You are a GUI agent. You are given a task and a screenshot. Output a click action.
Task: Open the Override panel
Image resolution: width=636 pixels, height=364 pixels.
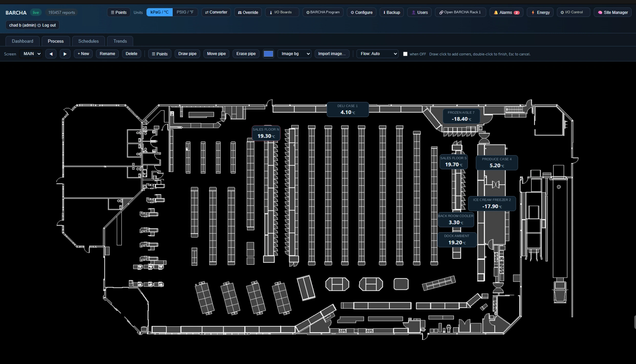[248, 12]
